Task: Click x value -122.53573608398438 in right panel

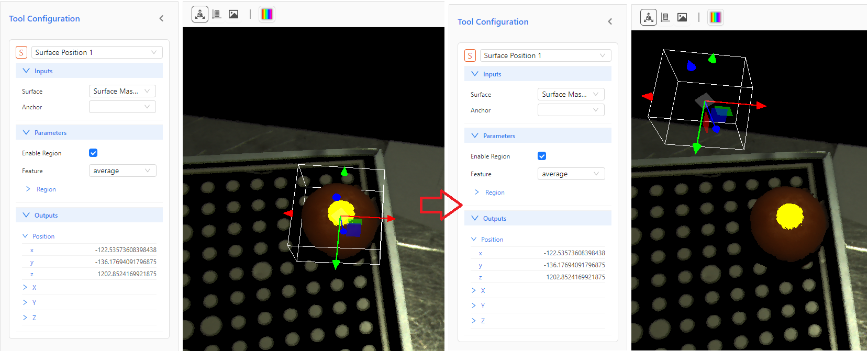Action: 574,253
